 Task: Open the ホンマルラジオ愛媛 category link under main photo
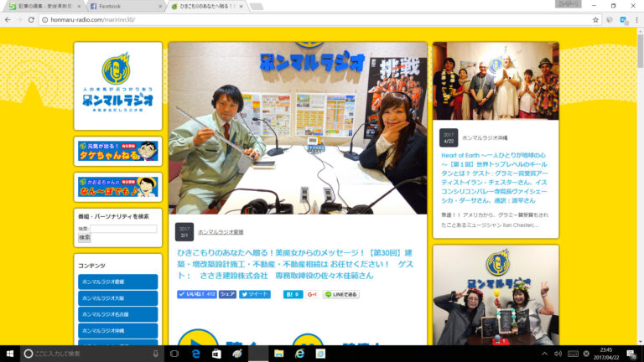[x=221, y=232]
